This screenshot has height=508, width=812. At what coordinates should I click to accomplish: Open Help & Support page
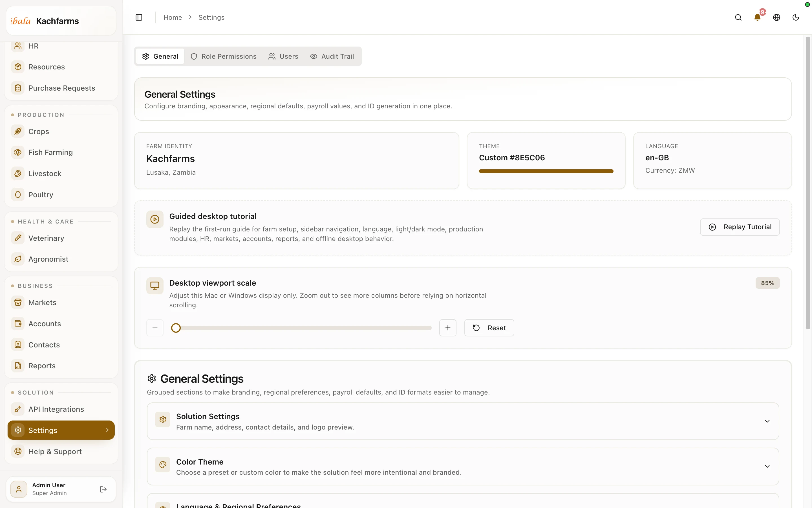[x=61, y=452]
